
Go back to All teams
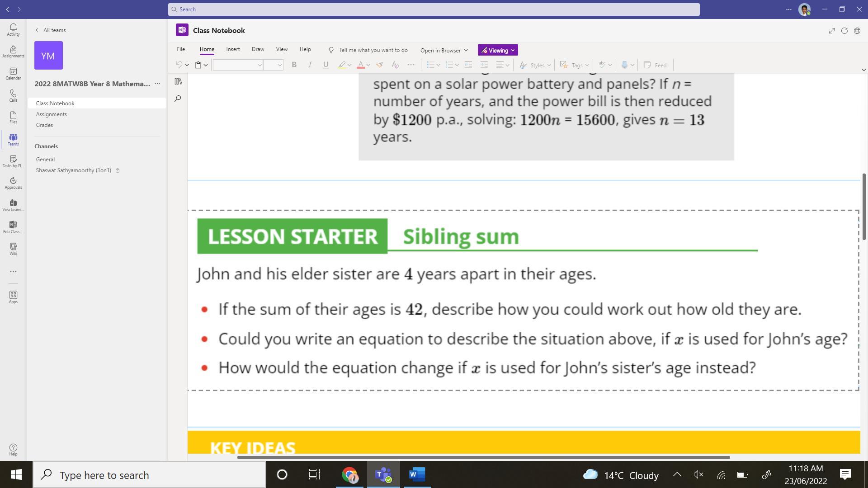click(51, 30)
